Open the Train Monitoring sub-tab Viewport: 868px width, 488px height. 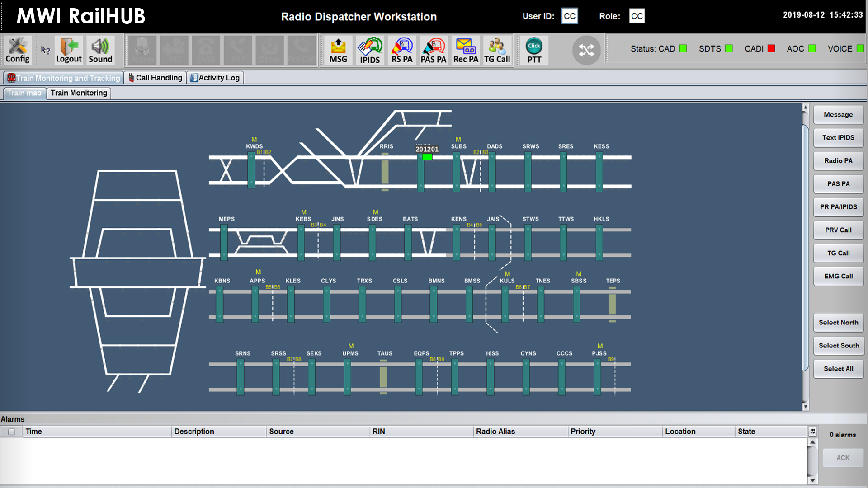(79, 93)
